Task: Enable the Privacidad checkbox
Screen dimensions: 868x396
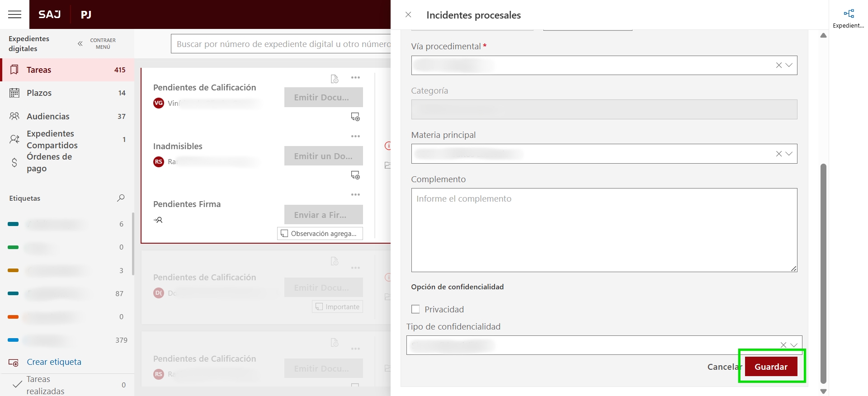Action: click(x=415, y=309)
